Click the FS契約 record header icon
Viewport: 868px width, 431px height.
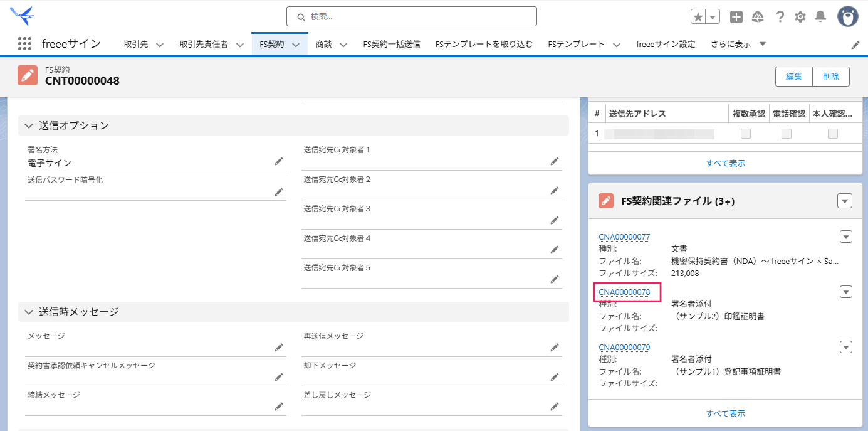[28, 75]
